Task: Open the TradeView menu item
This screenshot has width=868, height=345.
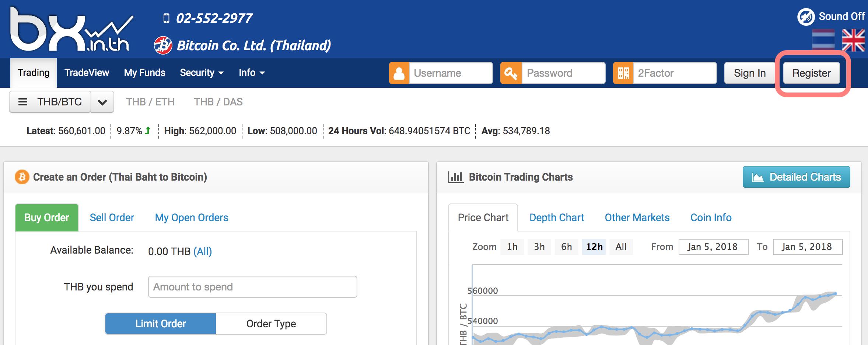Action: [87, 73]
